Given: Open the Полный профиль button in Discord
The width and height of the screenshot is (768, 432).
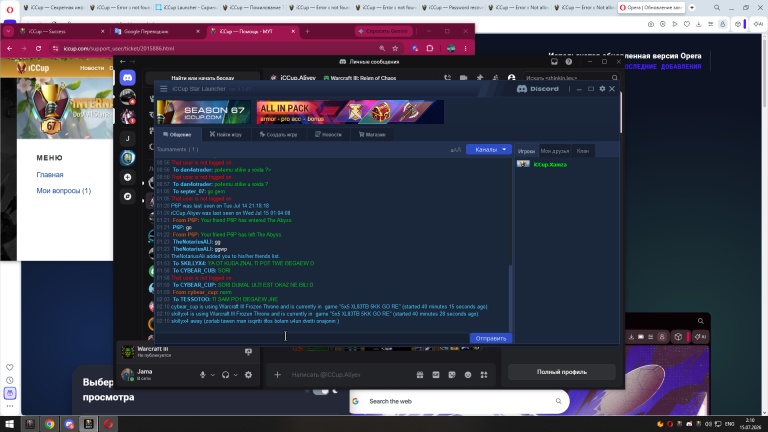Looking at the screenshot, I should pyautogui.click(x=562, y=372).
